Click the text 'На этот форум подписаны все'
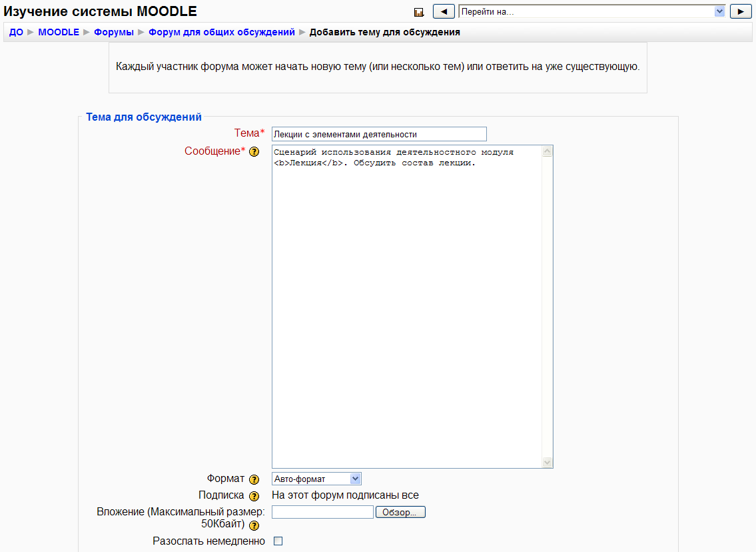This screenshot has width=756, height=552. pos(345,495)
